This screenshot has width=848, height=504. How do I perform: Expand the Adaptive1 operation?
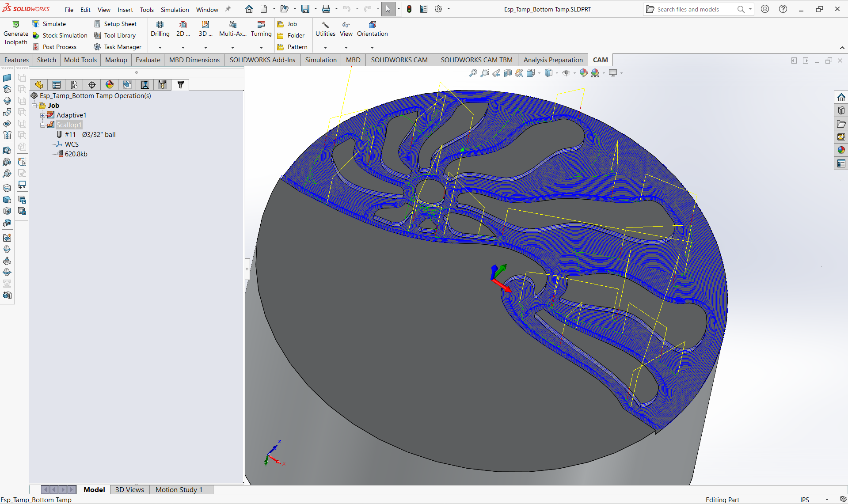[x=43, y=115]
